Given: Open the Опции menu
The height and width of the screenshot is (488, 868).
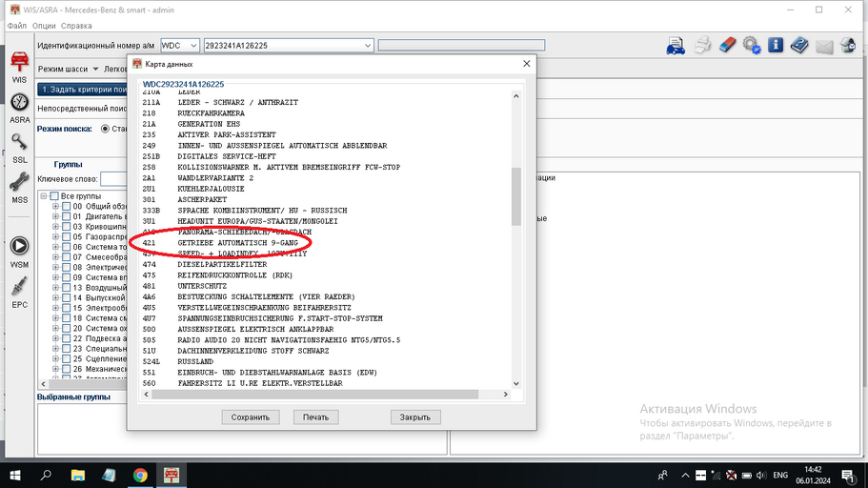Looking at the screenshot, I should (x=44, y=26).
